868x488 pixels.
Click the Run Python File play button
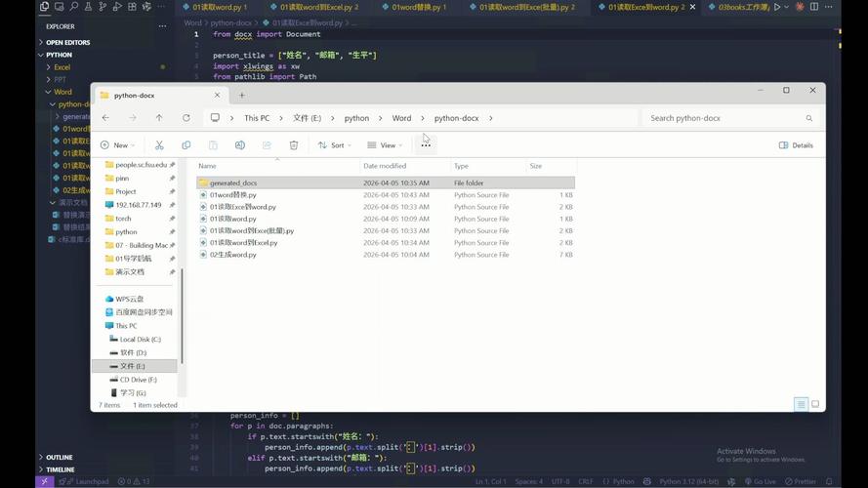(x=777, y=7)
